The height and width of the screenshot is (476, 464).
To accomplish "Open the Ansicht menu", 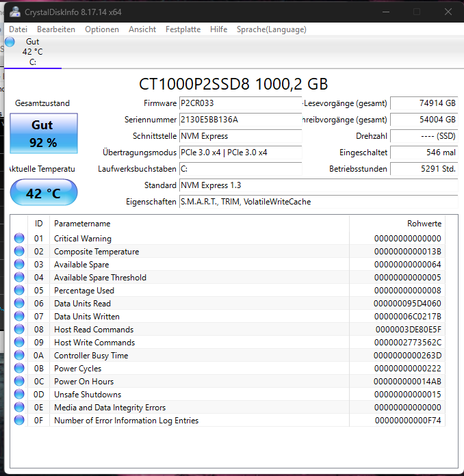I will (x=142, y=29).
